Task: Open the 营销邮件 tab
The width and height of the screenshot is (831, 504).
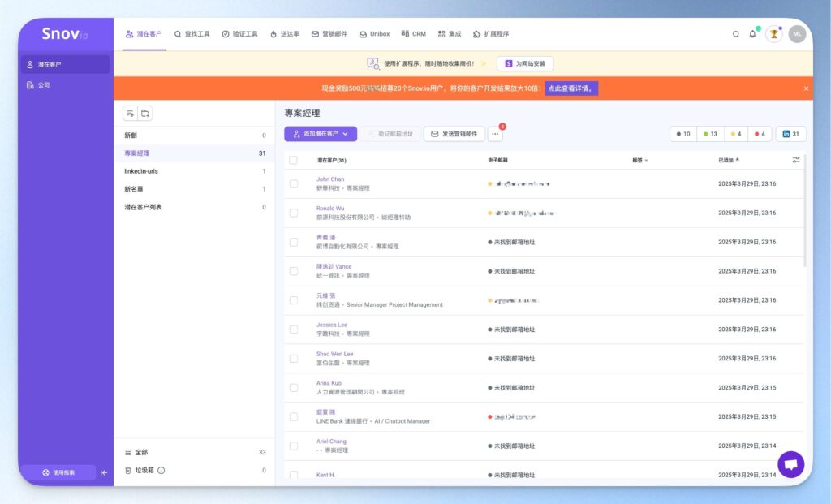Action: [x=329, y=34]
